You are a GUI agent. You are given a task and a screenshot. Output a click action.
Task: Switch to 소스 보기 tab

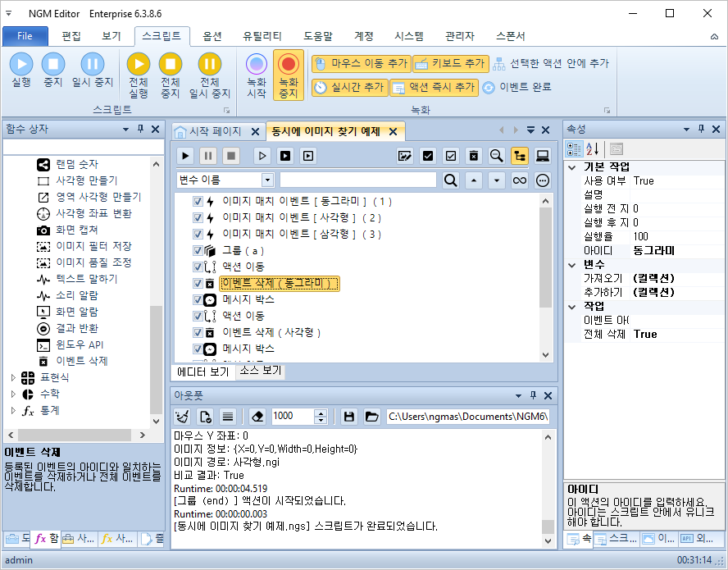point(261,371)
